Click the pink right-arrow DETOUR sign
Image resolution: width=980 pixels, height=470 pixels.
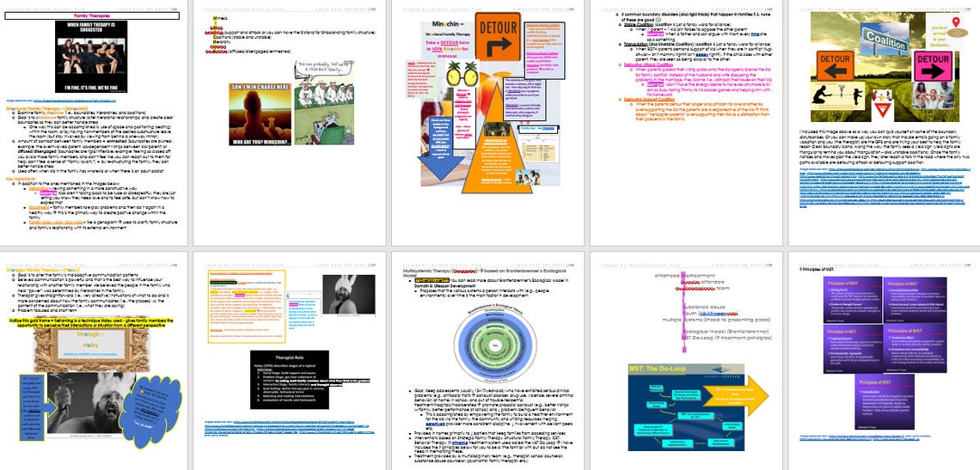933,66
